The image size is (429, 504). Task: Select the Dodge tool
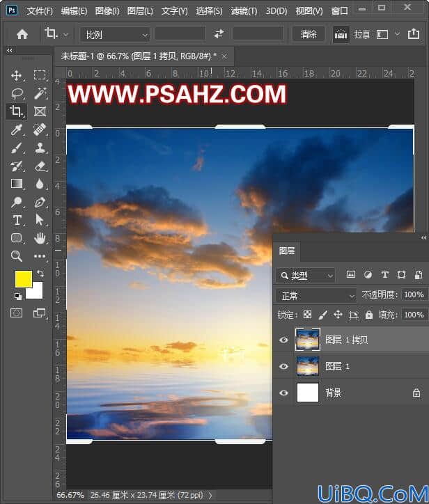16,202
